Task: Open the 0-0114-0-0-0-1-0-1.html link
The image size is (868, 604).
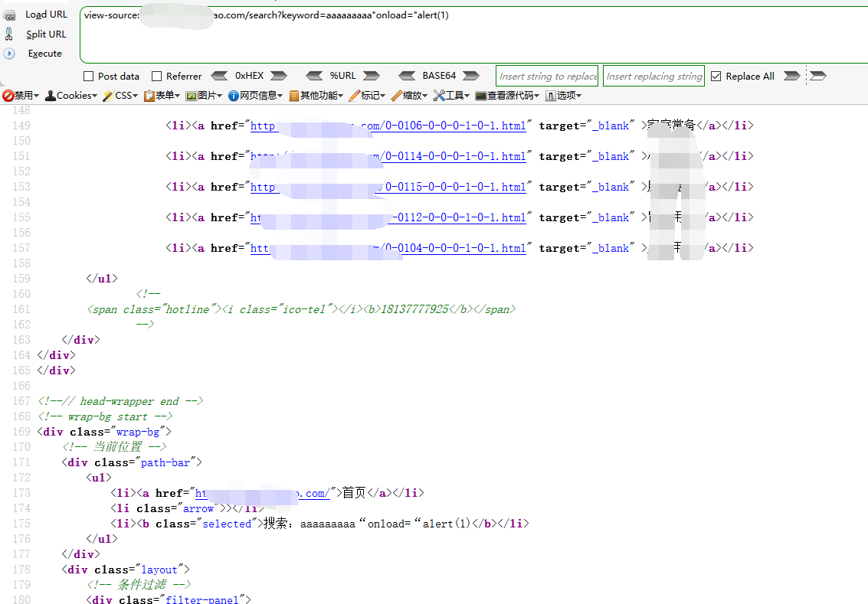Action: (388, 156)
